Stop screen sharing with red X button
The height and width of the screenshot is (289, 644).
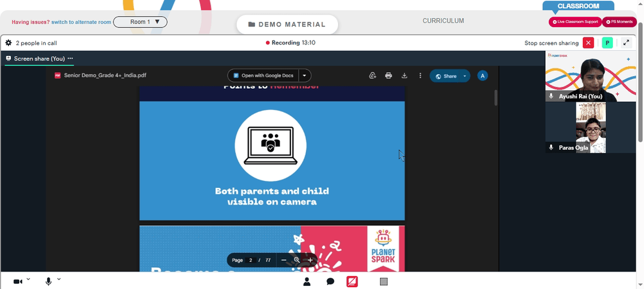pos(588,42)
